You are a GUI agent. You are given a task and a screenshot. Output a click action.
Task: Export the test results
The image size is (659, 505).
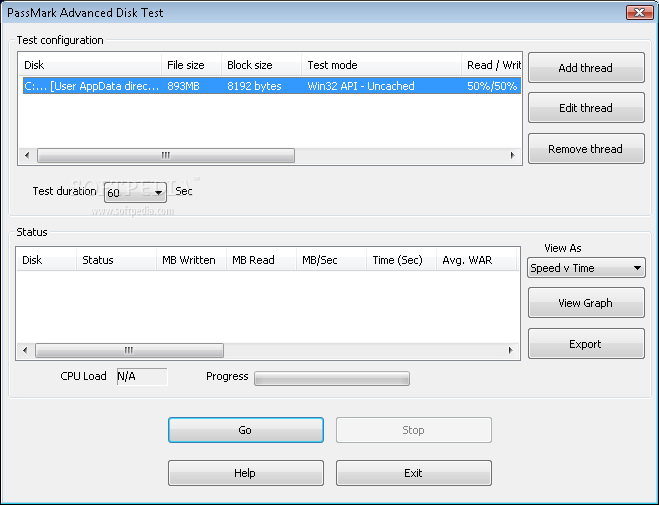click(x=586, y=344)
